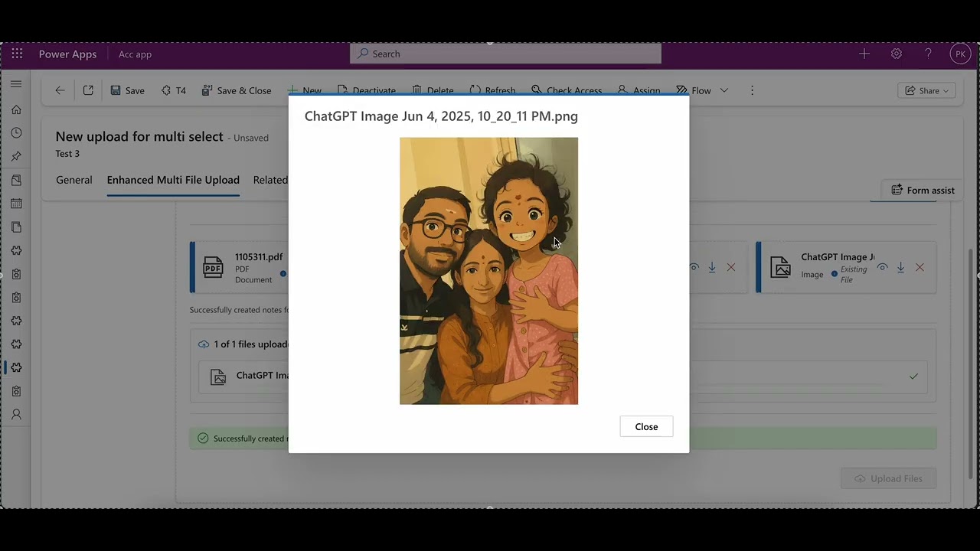Click the plus icon in the purple header
This screenshot has width=980, height=551.
[864, 54]
